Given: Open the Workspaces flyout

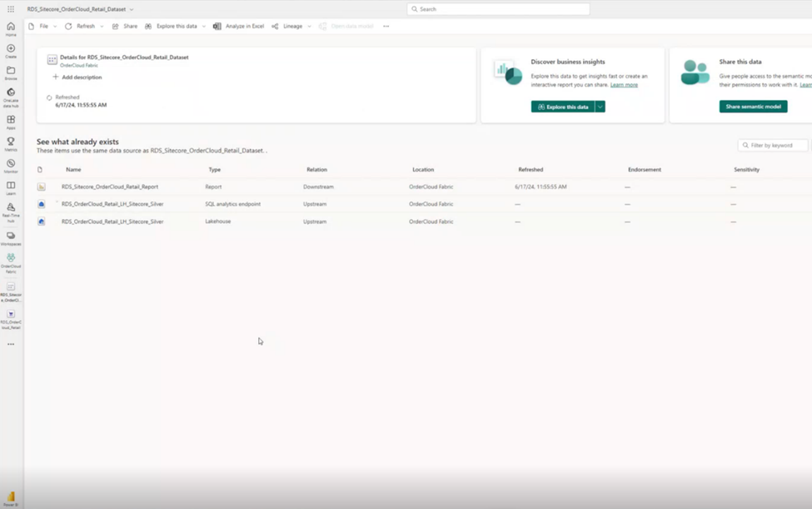Looking at the screenshot, I should pyautogui.click(x=11, y=238).
